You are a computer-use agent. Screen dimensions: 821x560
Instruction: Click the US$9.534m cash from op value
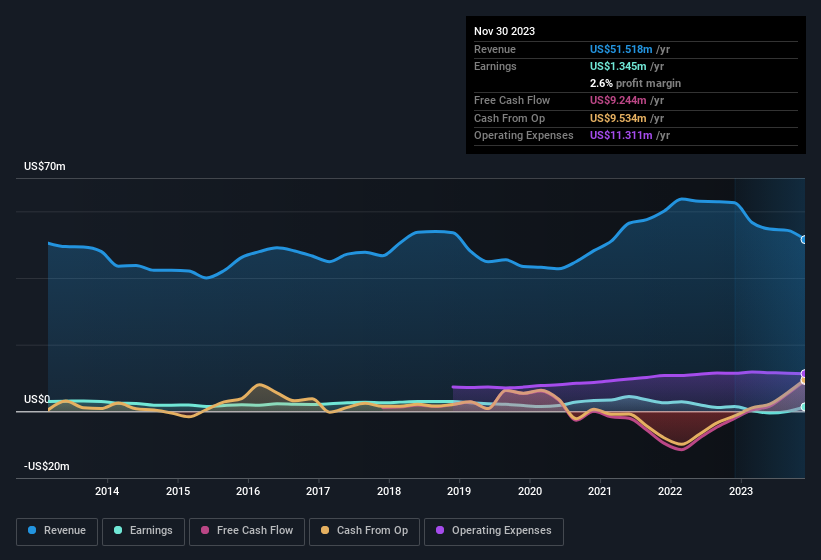618,118
